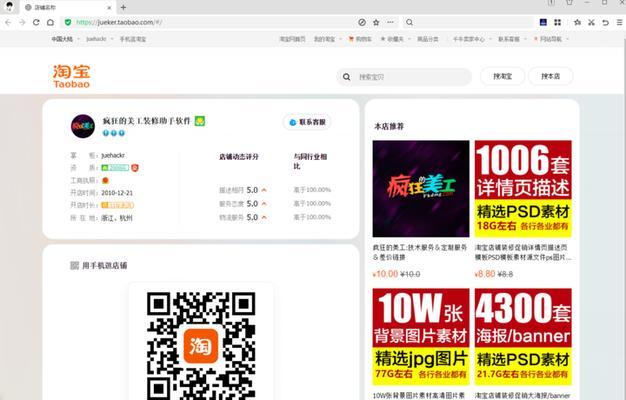Screen dimensions: 626x400
Task: Expand the 我的淘宝 dropdown menu
Action: click(327, 39)
